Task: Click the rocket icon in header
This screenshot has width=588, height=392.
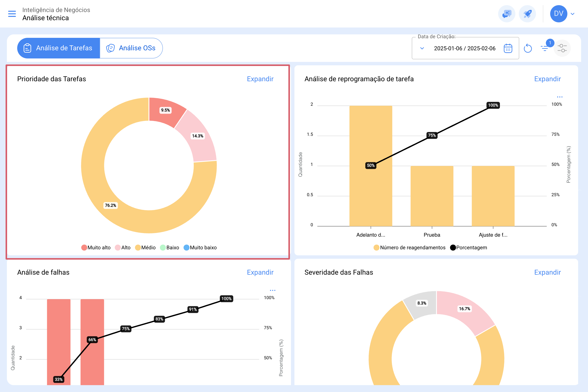Action: [527, 14]
